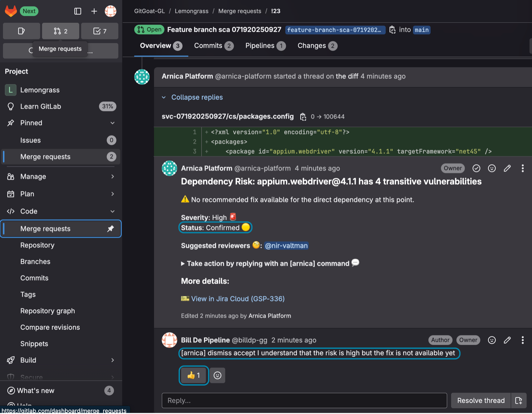
Task: Open Tags page
Action: point(61,294)
